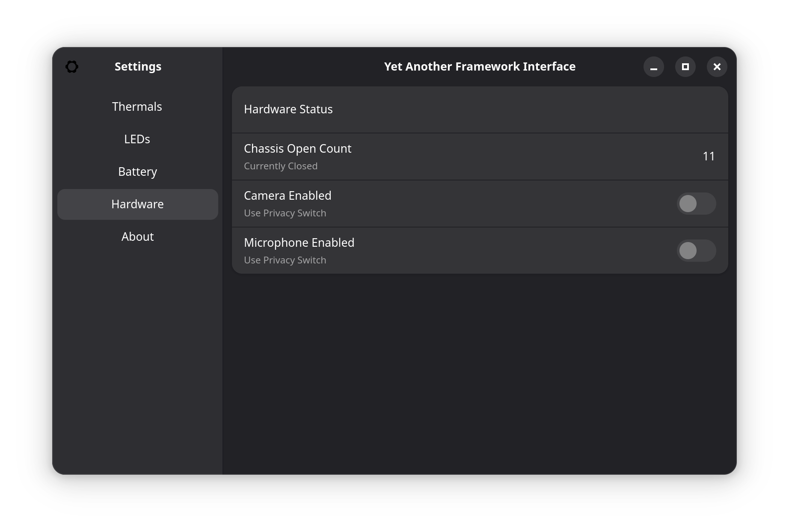Select the Battery sidebar entry
Screen dimensions: 789x532
point(137,171)
